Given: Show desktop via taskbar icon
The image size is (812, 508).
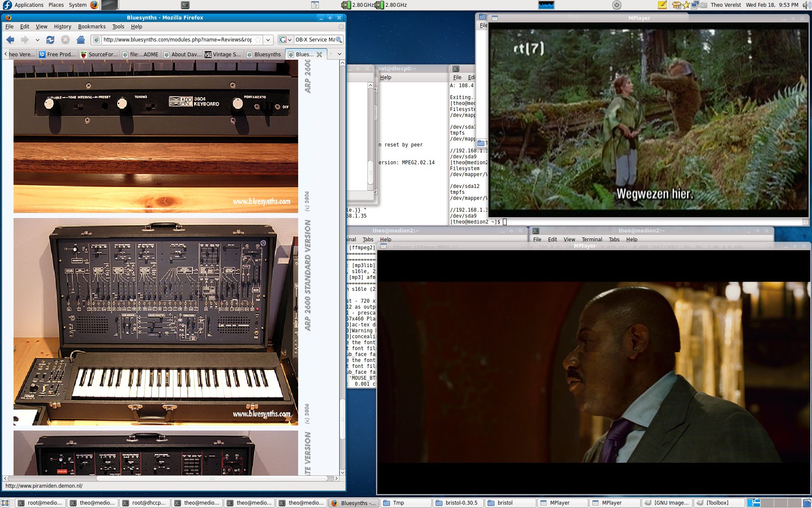Looking at the screenshot, I should point(6,503).
